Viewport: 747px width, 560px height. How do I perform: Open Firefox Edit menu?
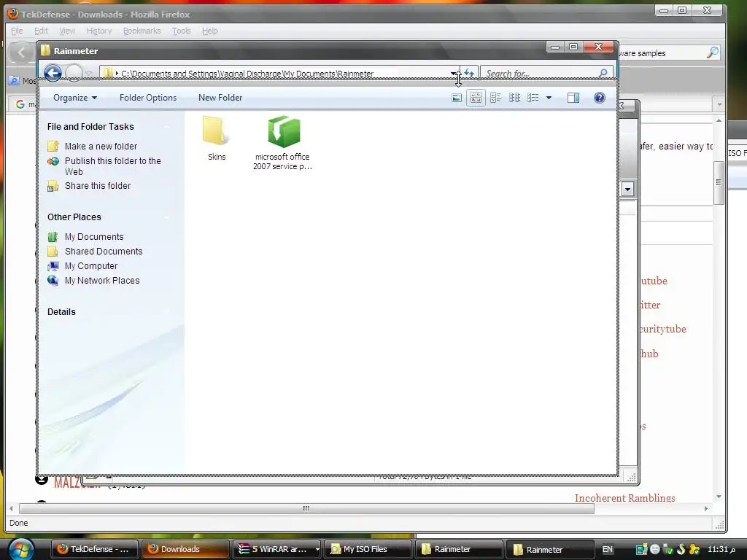pyautogui.click(x=41, y=31)
